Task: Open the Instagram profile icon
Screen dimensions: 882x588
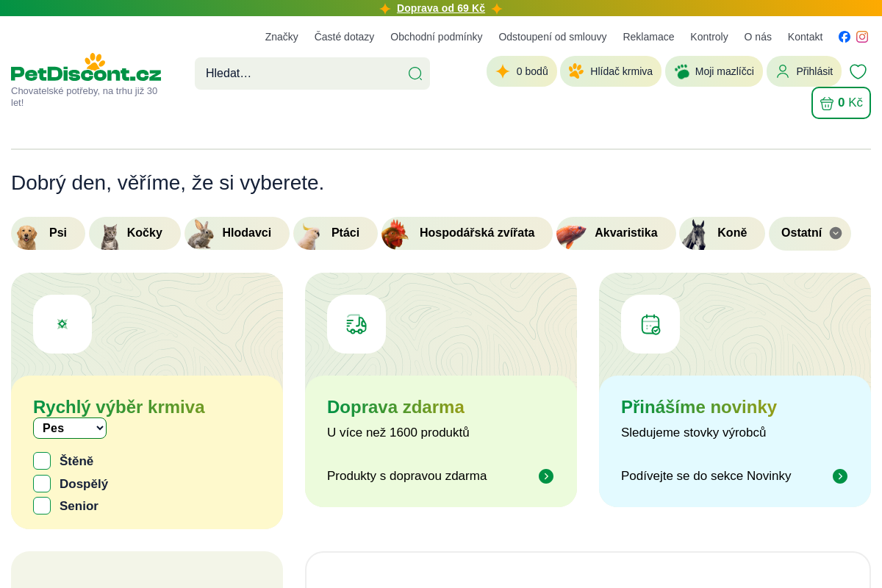Action: pyautogui.click(x=862, y=37)
